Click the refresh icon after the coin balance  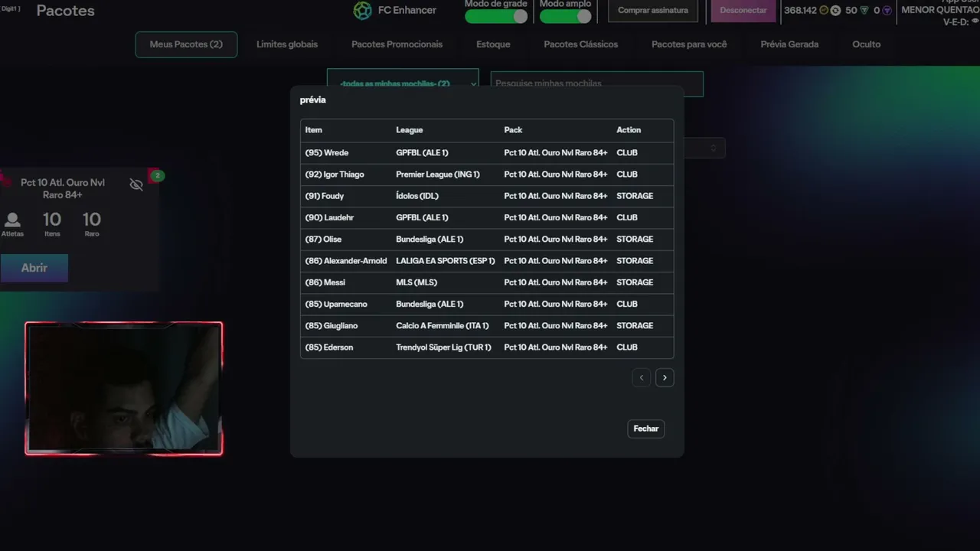[835, 11]
